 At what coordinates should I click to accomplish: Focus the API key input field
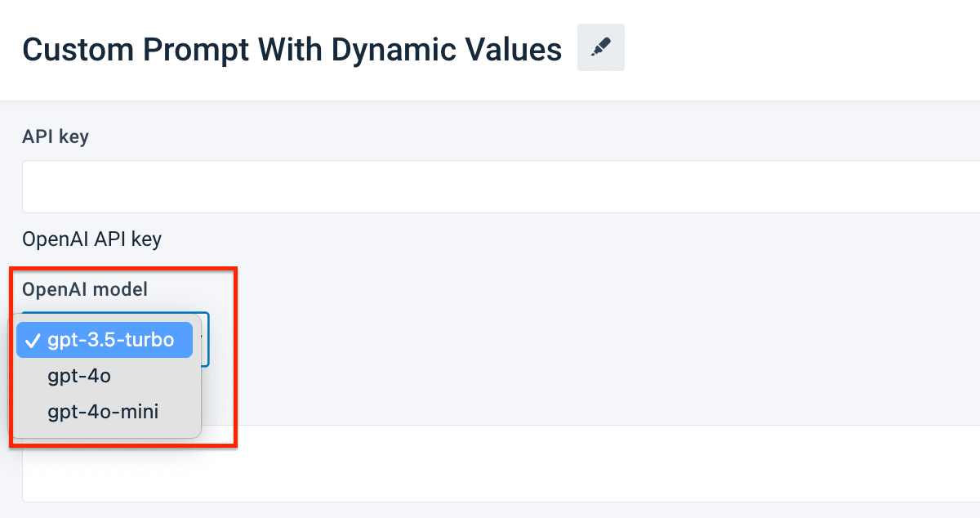[490, 186]
